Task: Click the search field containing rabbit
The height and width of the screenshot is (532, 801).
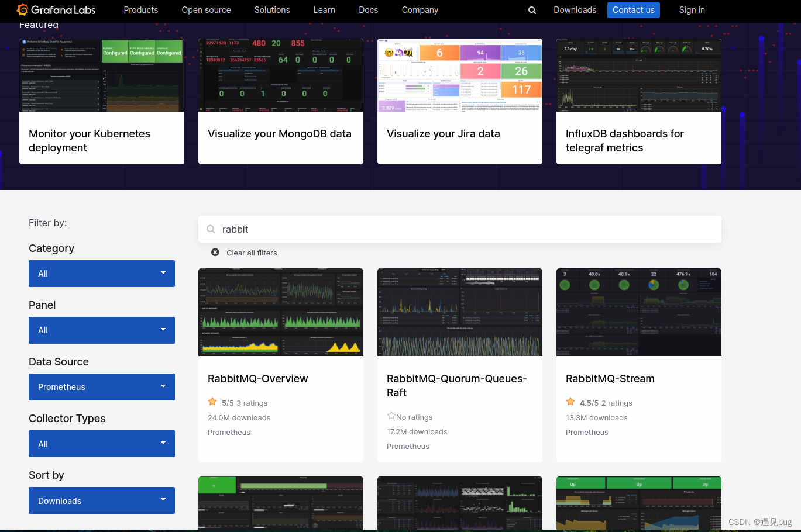Action: 460,229
